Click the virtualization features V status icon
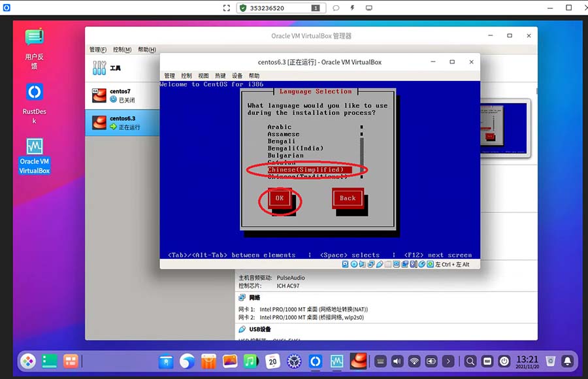The width and height of the screenshot is (588, 379). [x=414, y=264]
